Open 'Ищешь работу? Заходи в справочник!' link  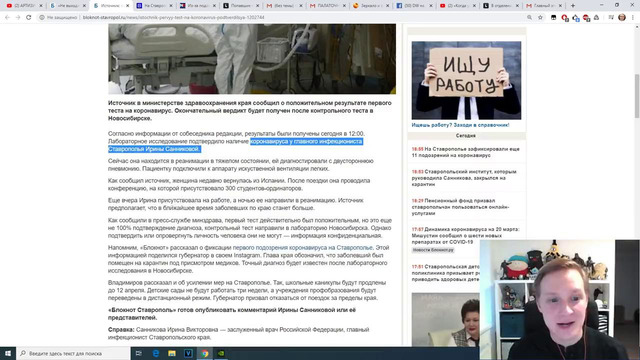(x=460, y=125)
